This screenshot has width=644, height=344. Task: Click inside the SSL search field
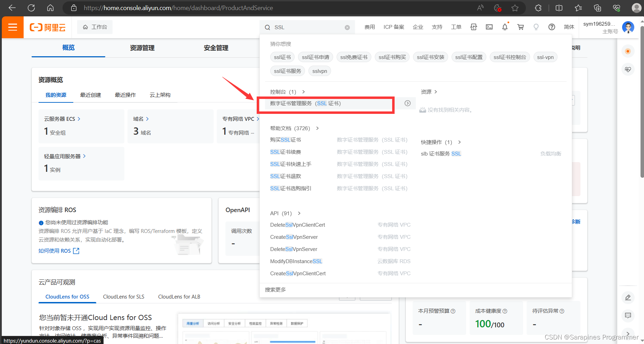pyautogui.click(x=307, y=27)
